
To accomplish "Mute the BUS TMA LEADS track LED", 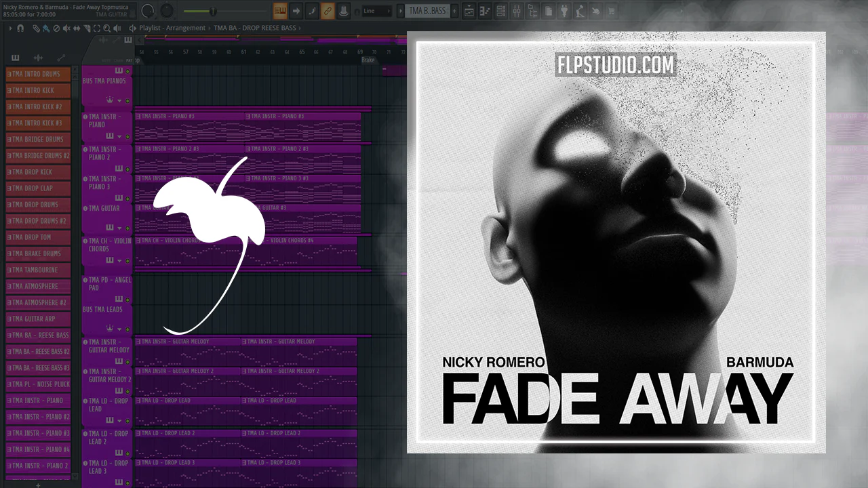I will (127, 330).
